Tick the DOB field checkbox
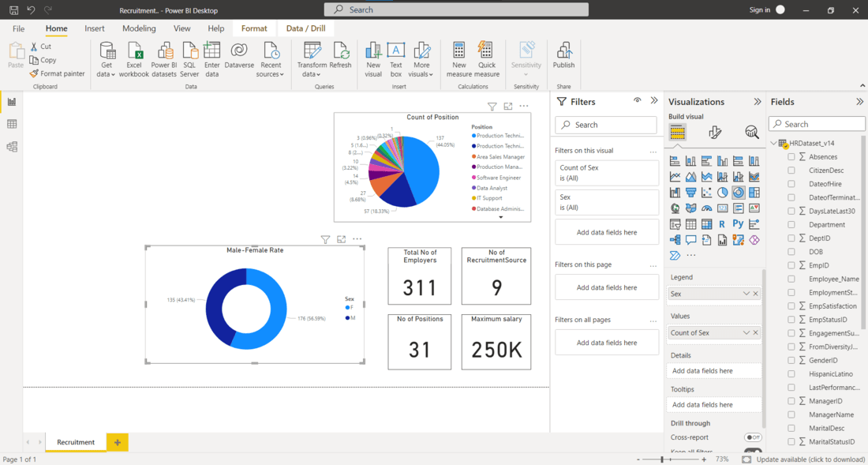This screenshot has height=465, width=868. (791, 252)
